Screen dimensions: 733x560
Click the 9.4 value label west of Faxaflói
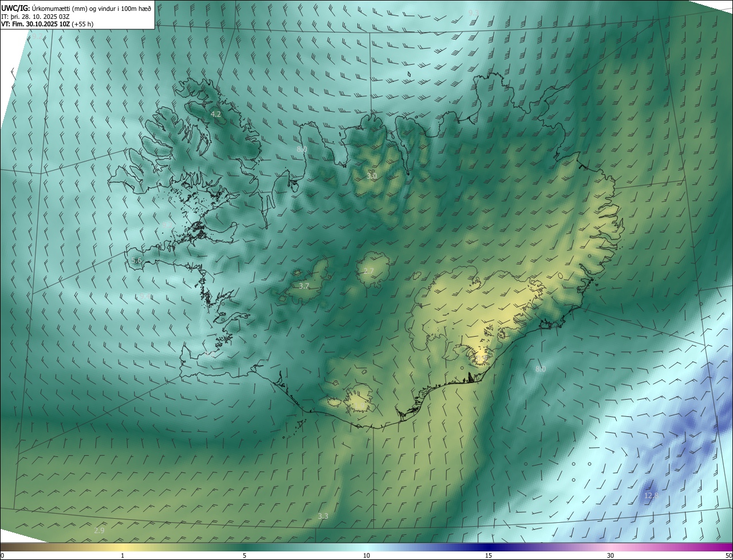point(145,297)
